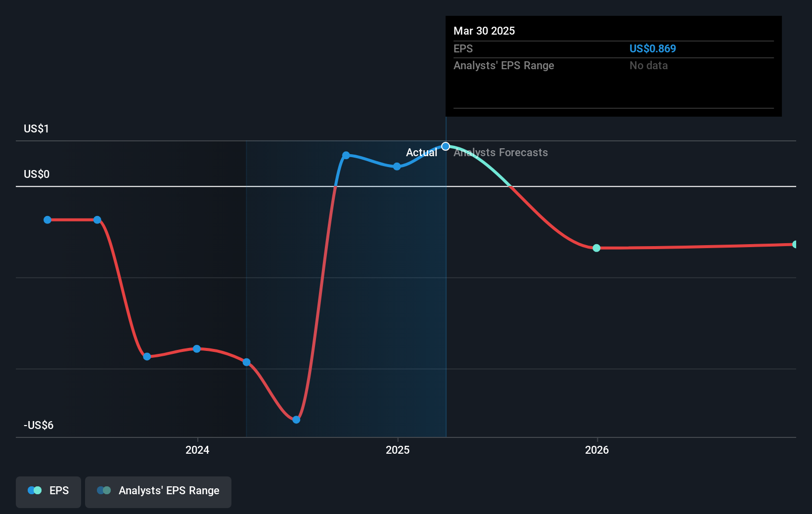Click the second flat EPS data point
The height and width of the screenshot is (514, 812).
pos(97,220)
